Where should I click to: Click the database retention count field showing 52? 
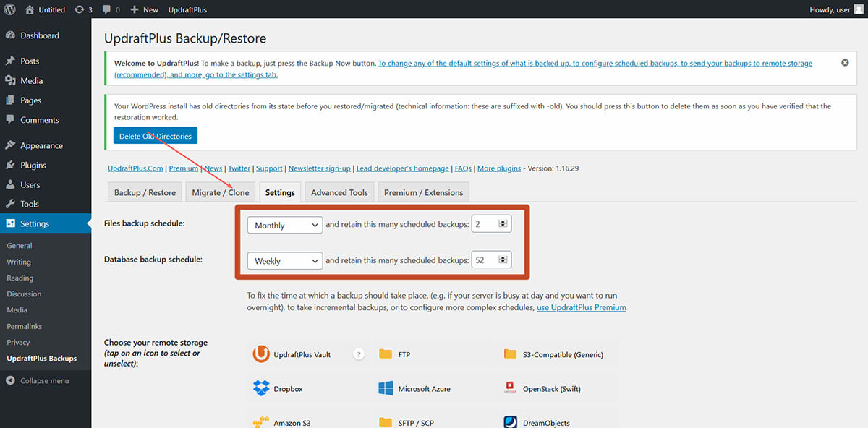coord(491,260)
